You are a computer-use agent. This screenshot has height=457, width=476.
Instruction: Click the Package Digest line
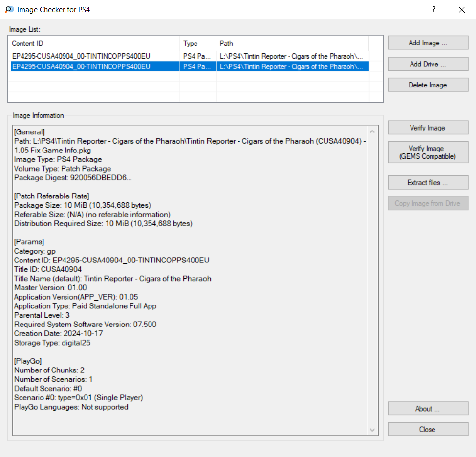pyautogui.click(x=73, y=177)
